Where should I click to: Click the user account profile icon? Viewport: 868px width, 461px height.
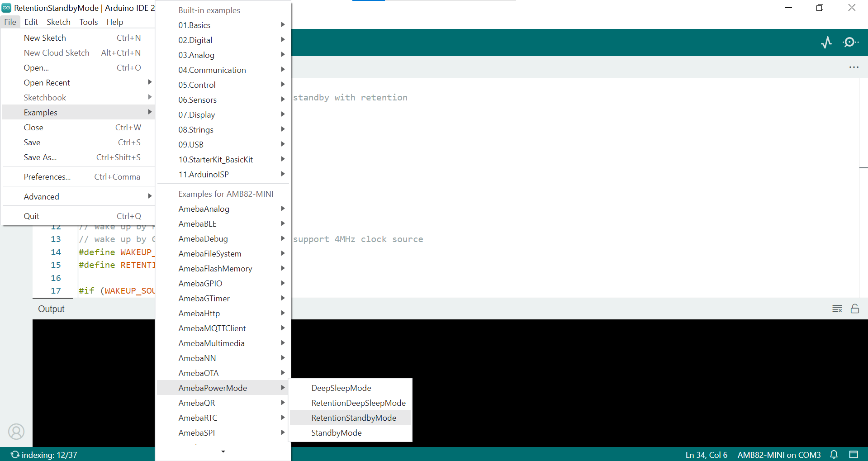click(x=16, y=432)
